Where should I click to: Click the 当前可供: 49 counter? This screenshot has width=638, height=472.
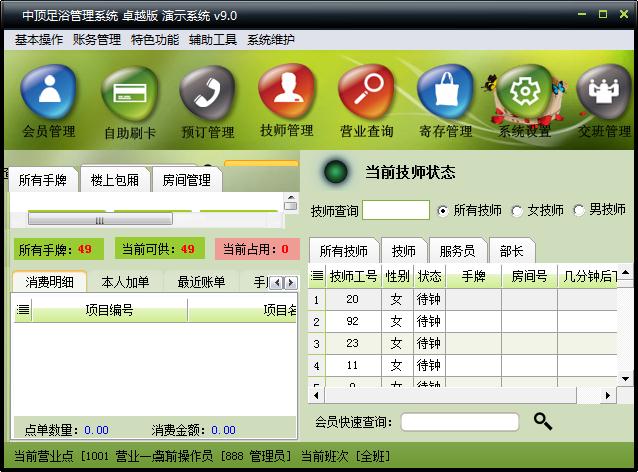pyautogui.click(x=160, y=249)
